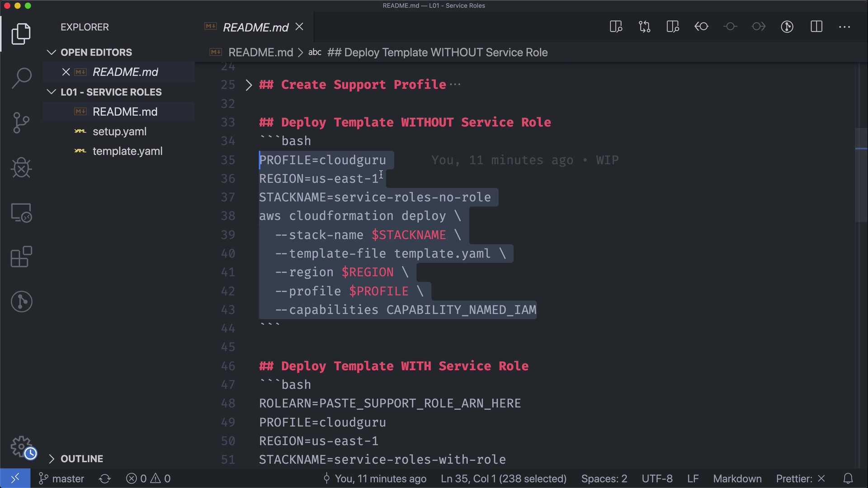Click the master branch button

62,479
